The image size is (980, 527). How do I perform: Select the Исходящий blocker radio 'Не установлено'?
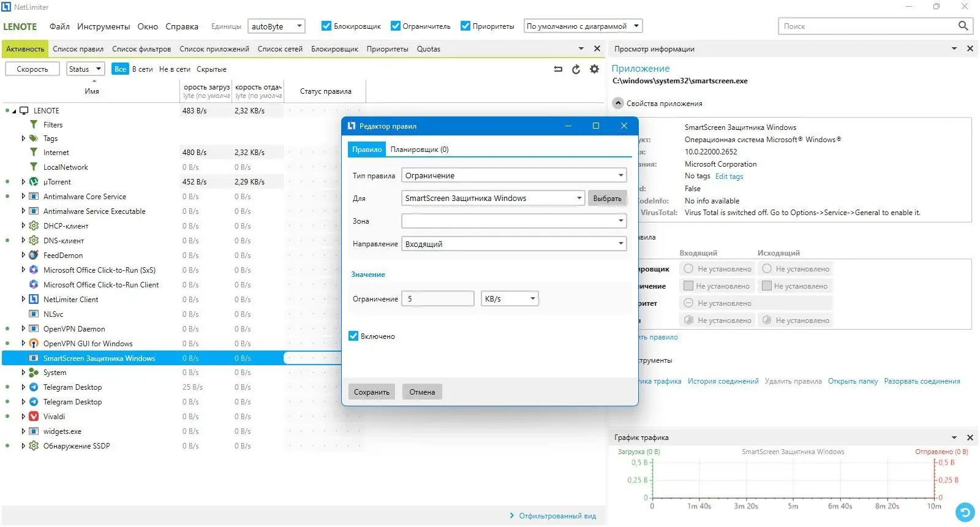766,268
